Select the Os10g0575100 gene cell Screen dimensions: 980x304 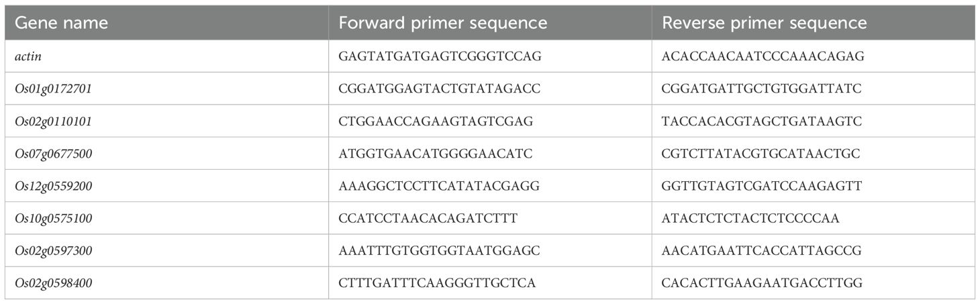[x=54, y=218]
